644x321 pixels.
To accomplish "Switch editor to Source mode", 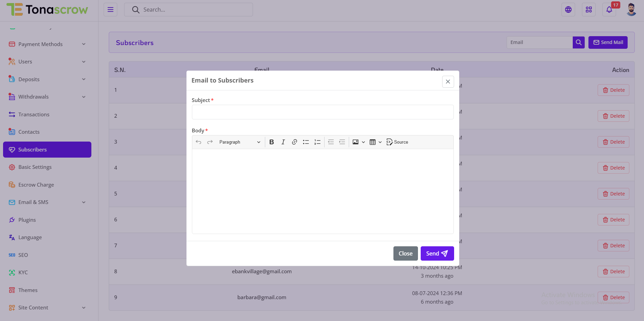I will 397,142.
